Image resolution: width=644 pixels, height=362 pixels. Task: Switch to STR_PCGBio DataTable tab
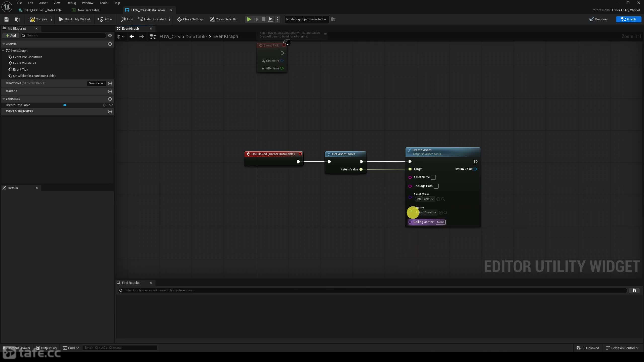point(40,10)
